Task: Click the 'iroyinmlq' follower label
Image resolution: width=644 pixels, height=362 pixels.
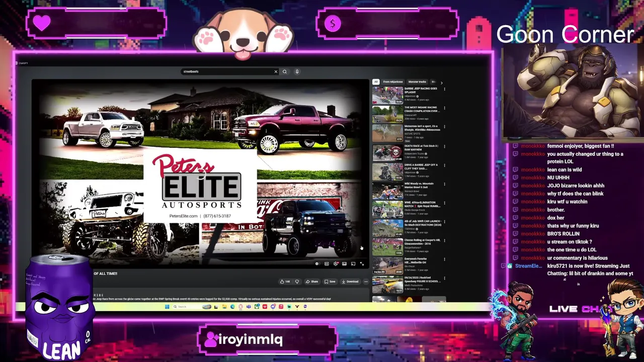Action: [x=251, y=340]
